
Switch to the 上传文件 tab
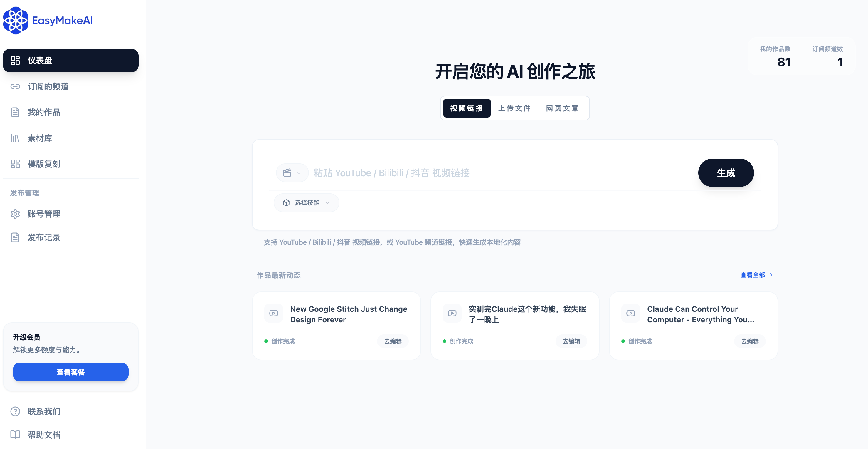pos(514,108)
